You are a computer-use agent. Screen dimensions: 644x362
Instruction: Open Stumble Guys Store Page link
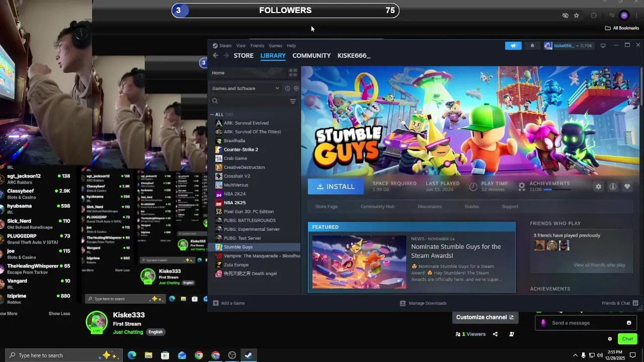tap(326, 207)
